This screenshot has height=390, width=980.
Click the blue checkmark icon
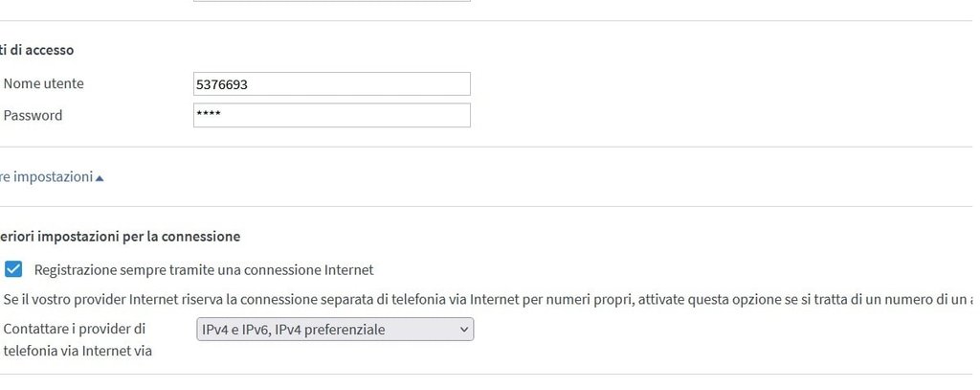(13, 269)
